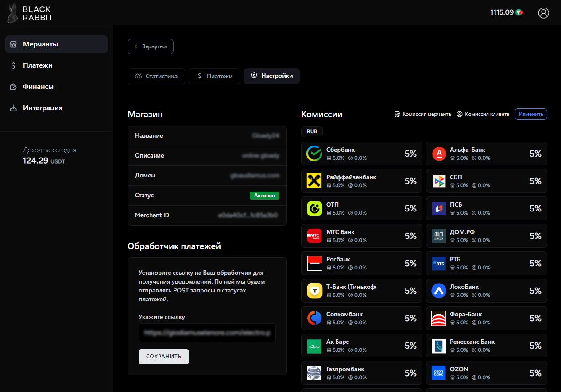Image resolution: width=561 pixels, height=392 pixels.
Task: Click the USDT Tether balance icon
Action: pos(520,12)
